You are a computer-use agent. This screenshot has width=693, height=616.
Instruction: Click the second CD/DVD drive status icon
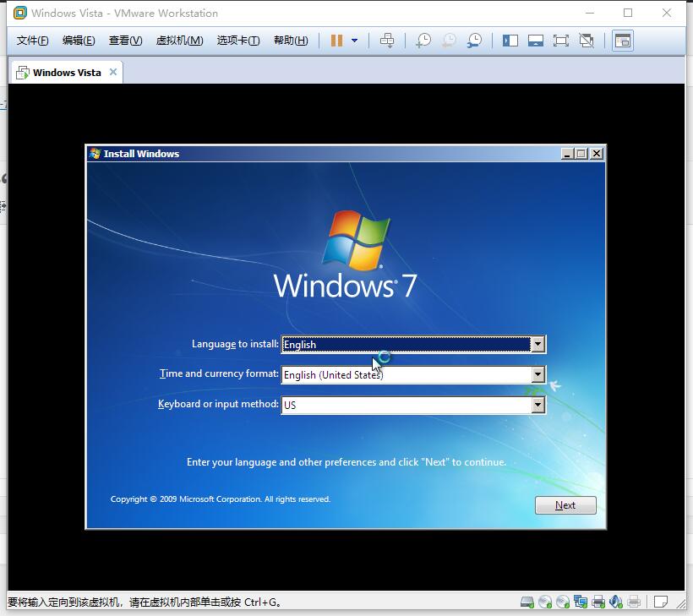click(x=563, y=602)
